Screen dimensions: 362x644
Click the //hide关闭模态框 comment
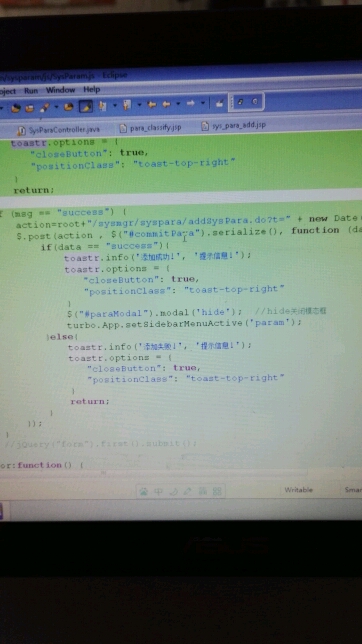[x=291, y=311]
